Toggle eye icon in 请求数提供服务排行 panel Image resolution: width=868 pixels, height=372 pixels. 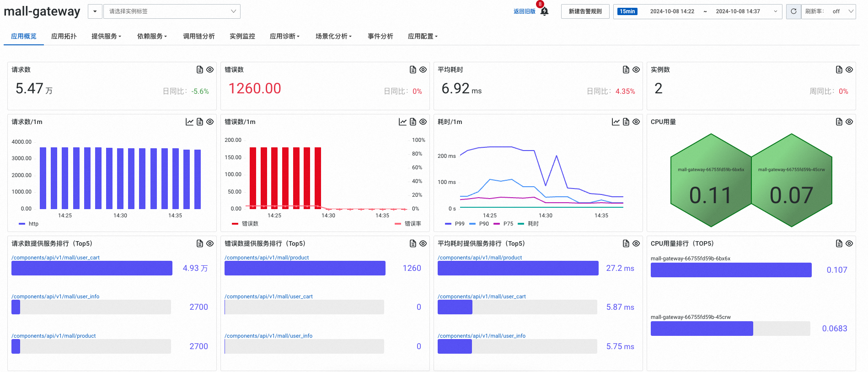click(x=210, y=243)
